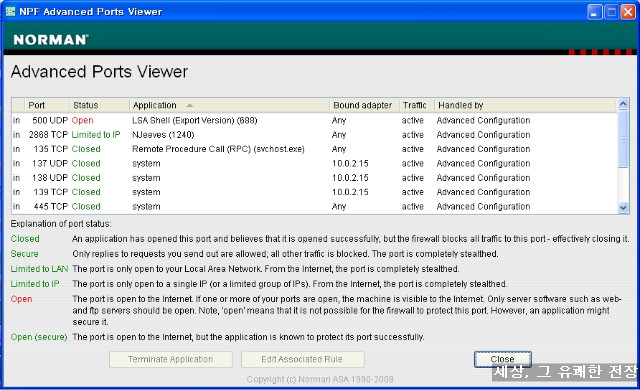Minimize the NPF Advanced Ports Viewer window
Viewport: 640px width, 390px height.
tap(595, 12)
